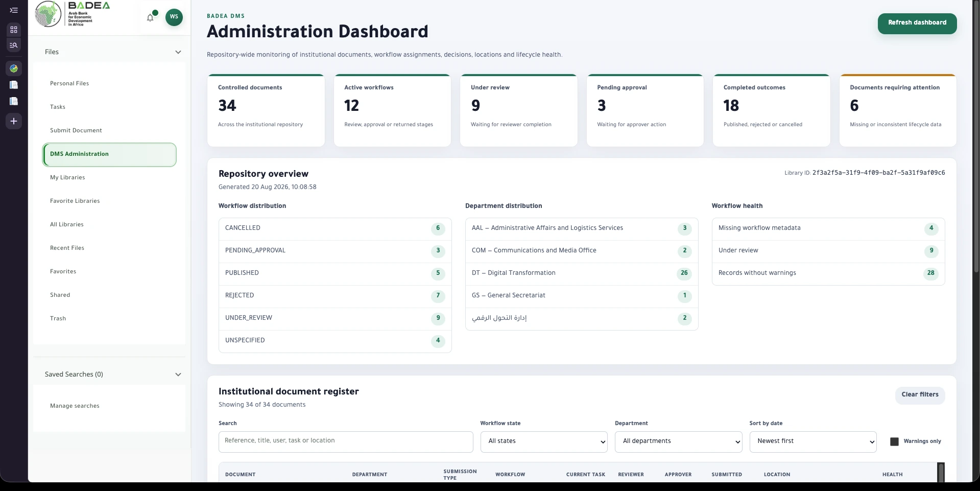The image size is (980, 491).
Task: Open the Workflow state All states dropdown
Action: pos(544,441)
